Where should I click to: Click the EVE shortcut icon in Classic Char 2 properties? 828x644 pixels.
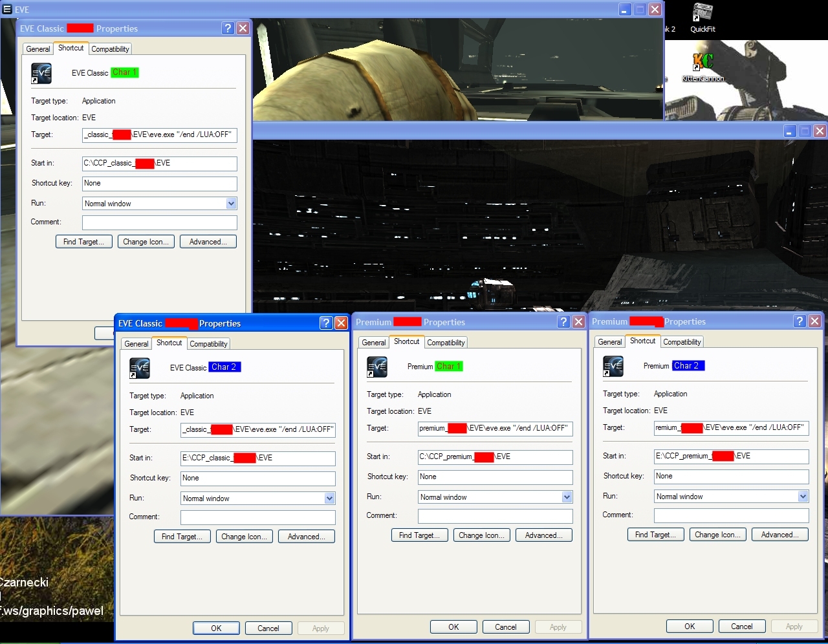[x=140, y=368]
